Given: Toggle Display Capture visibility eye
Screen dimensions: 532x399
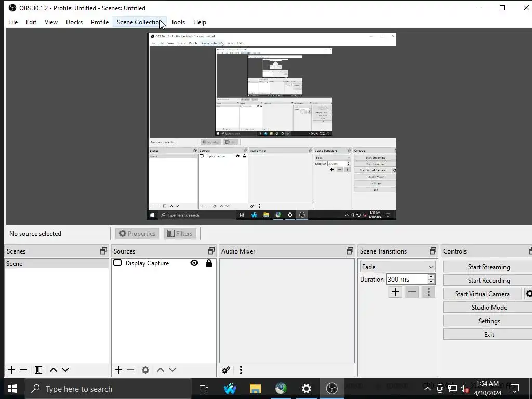Looking at the screenshot, I should click(x=194, y=263).
